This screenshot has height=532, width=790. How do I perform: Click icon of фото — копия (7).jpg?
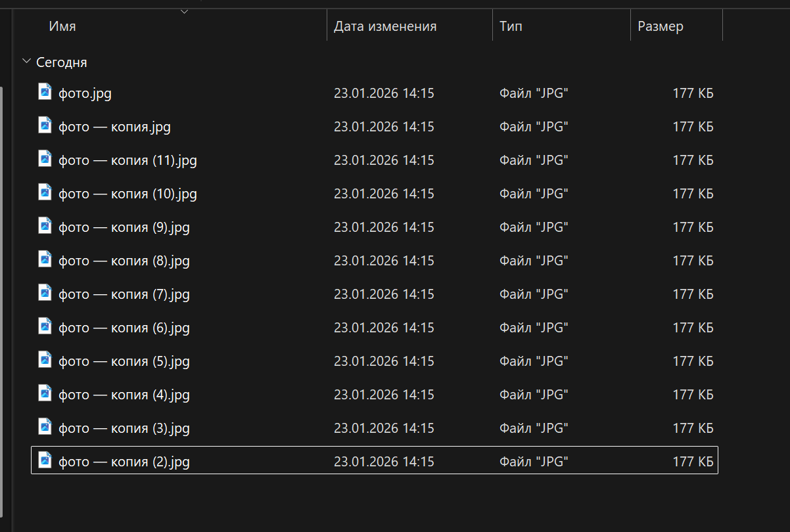[x=45, y=293]
